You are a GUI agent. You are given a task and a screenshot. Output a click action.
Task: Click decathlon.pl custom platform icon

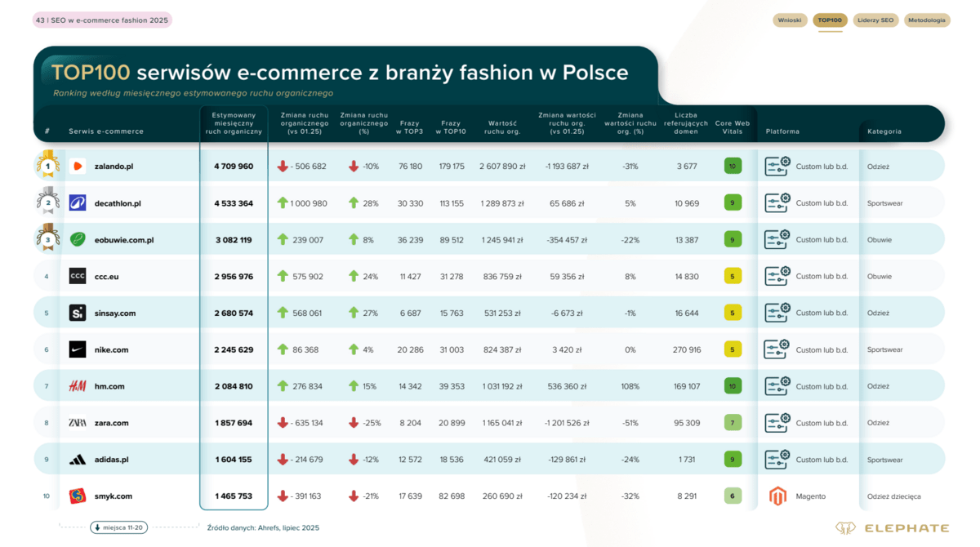(777, 202)
